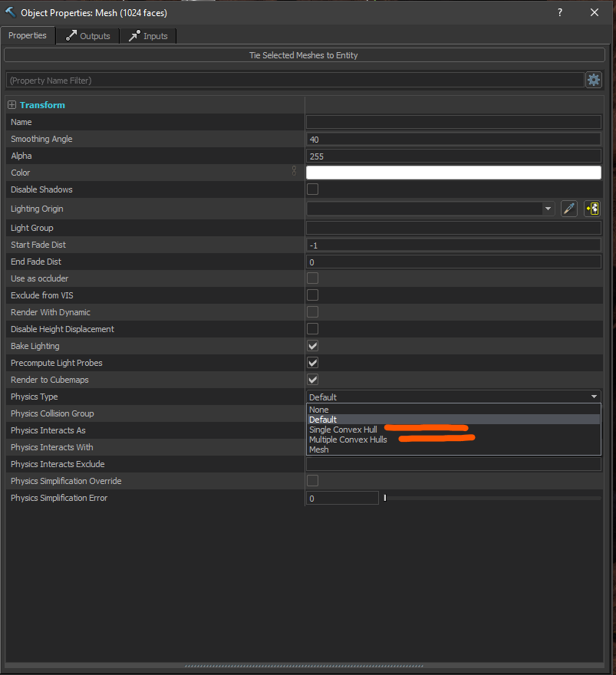This screenshot has height=675, width=616.
Task: Click the Lighting Origin select-entity icon
Action: (x=591, y=209)
